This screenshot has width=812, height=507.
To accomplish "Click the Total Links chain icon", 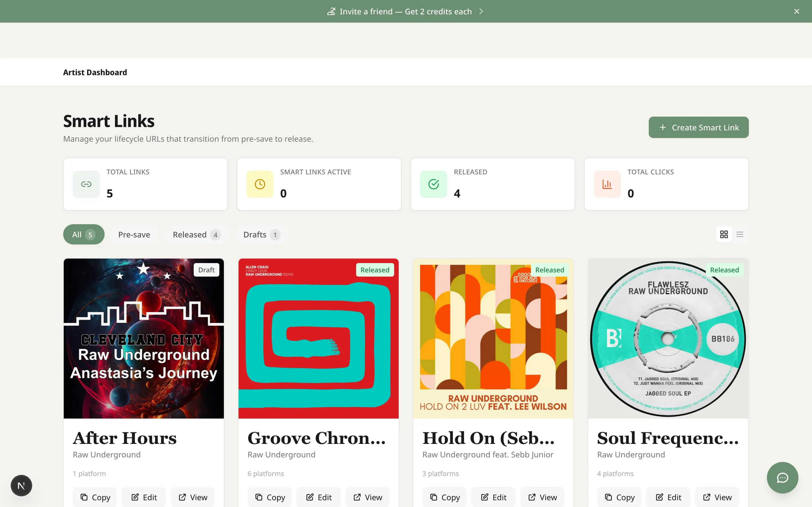I will tap(86, 184).
